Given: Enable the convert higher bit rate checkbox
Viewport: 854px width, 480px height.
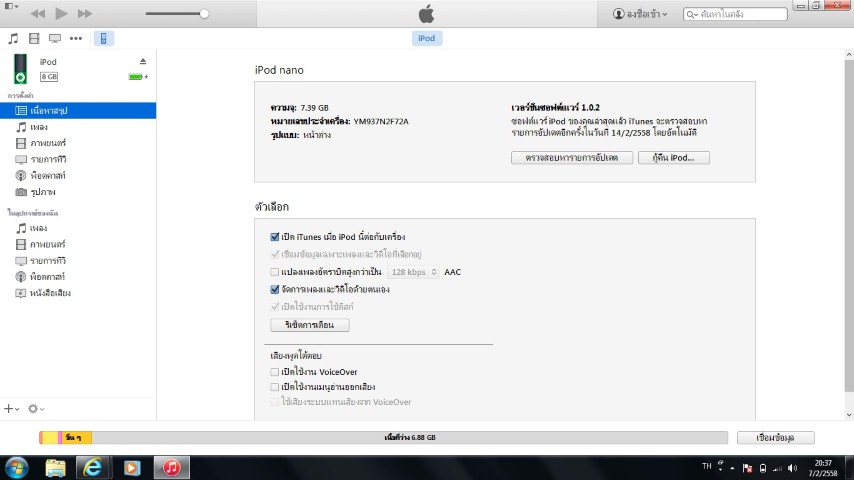Looking at the screenshot, I should pyautogui.click(x=275, y=272).
